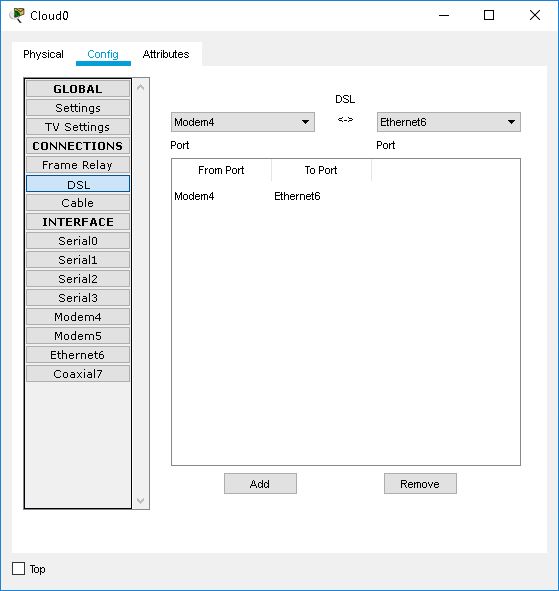Viewport: 559px width, 591px height.
Task: Select the Config tab
Action: [103, 54]
